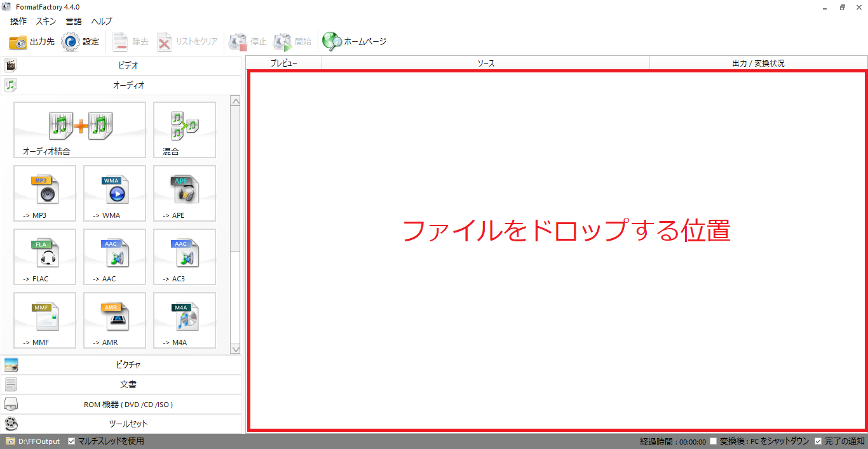Expand the ビデオ category panel

point(121,65)
